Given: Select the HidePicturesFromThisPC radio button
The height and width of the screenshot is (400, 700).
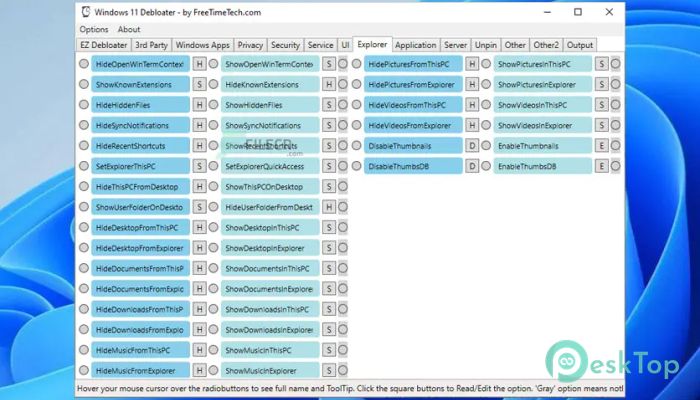Looking at the screenshot, I should pos(356,64).
